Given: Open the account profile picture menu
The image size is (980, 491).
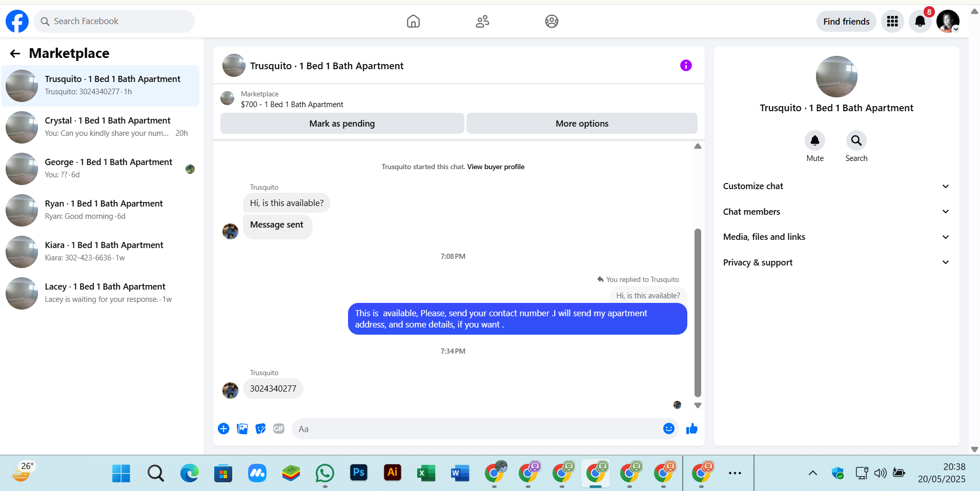Looking at the screenshot, I should 948,21.
